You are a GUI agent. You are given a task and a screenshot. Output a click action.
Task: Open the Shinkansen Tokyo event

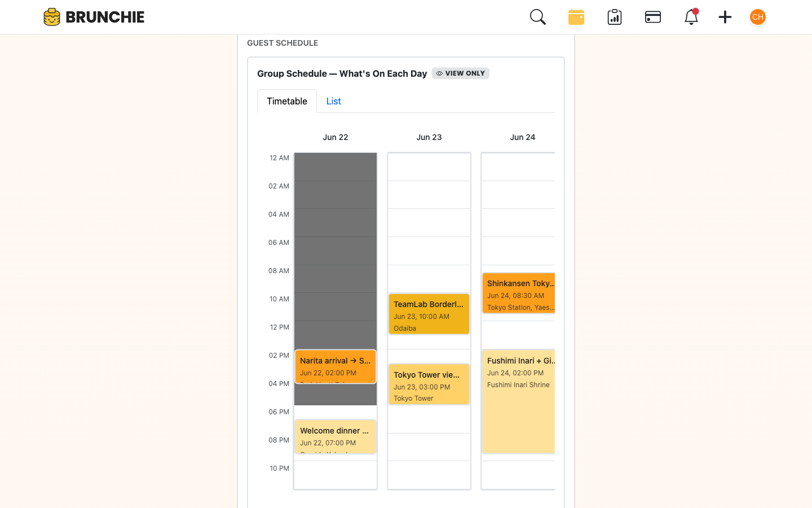[x=519, y=293]
